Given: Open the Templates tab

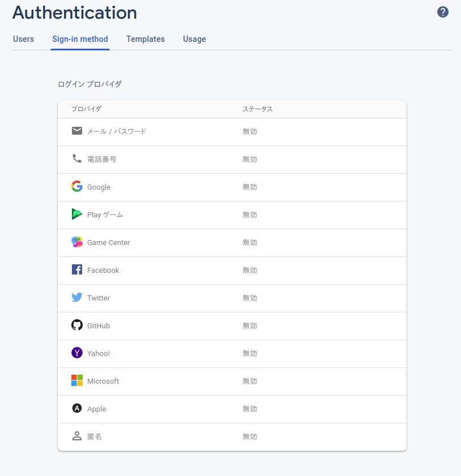Looking at the screenshot, I should pyautogui.click(x=146, y=39).
